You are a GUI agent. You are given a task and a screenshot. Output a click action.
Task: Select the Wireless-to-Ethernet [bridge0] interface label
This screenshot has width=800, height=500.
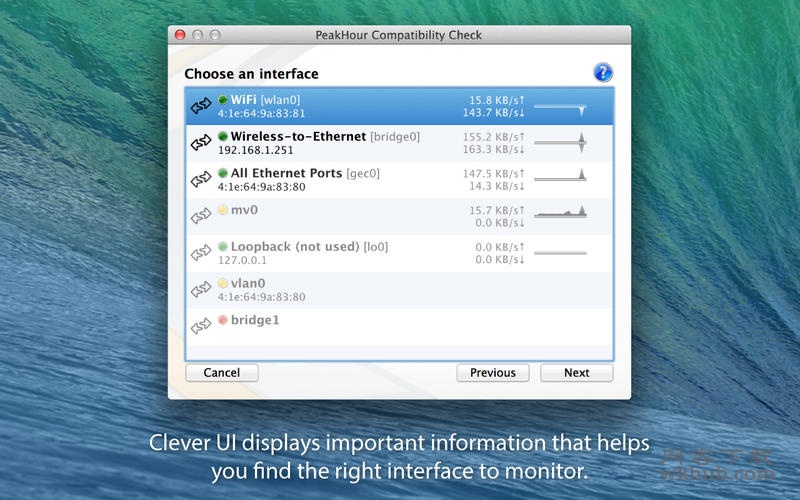(326, 136)
